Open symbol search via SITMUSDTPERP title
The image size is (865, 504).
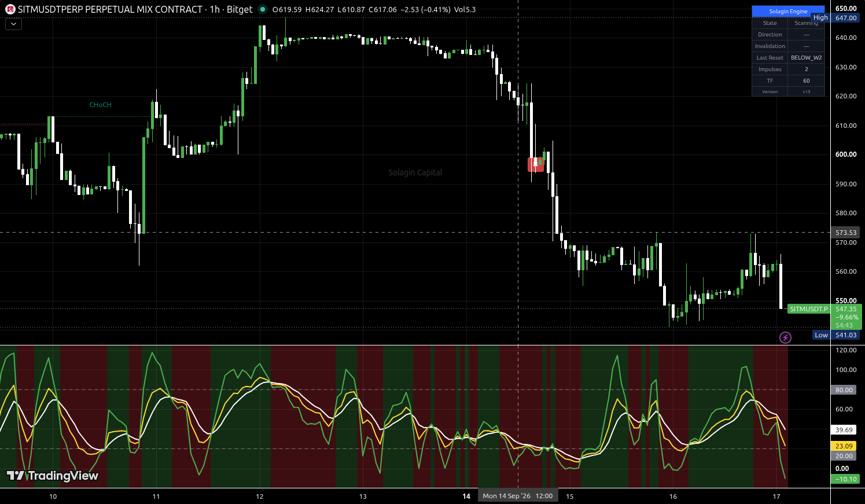click(110, 9)
